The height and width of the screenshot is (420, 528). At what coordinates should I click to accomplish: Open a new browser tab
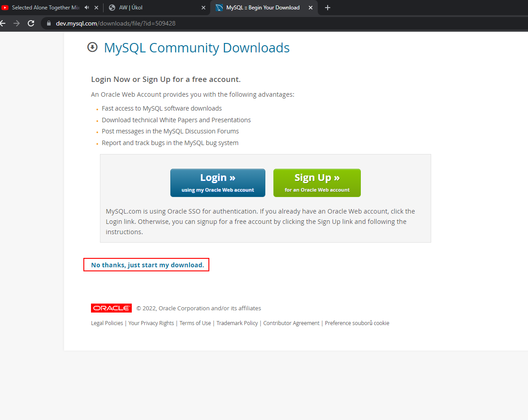pos(327,8)
